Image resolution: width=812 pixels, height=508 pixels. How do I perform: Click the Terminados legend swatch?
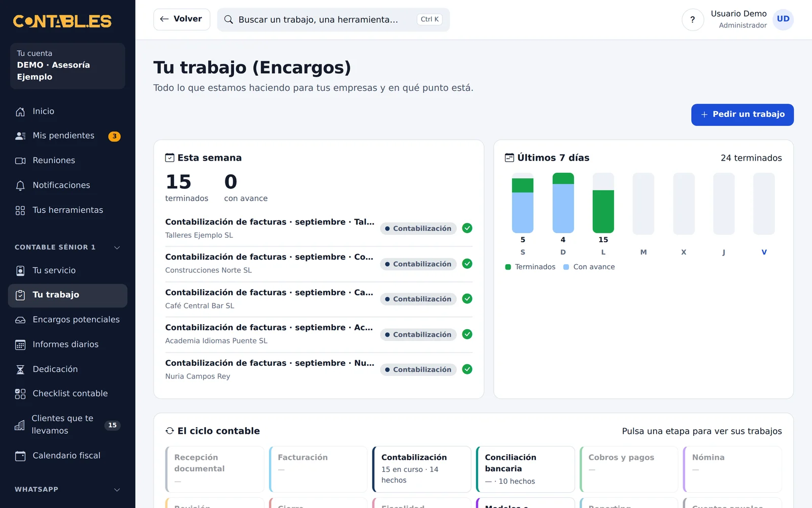pos(508,267)
